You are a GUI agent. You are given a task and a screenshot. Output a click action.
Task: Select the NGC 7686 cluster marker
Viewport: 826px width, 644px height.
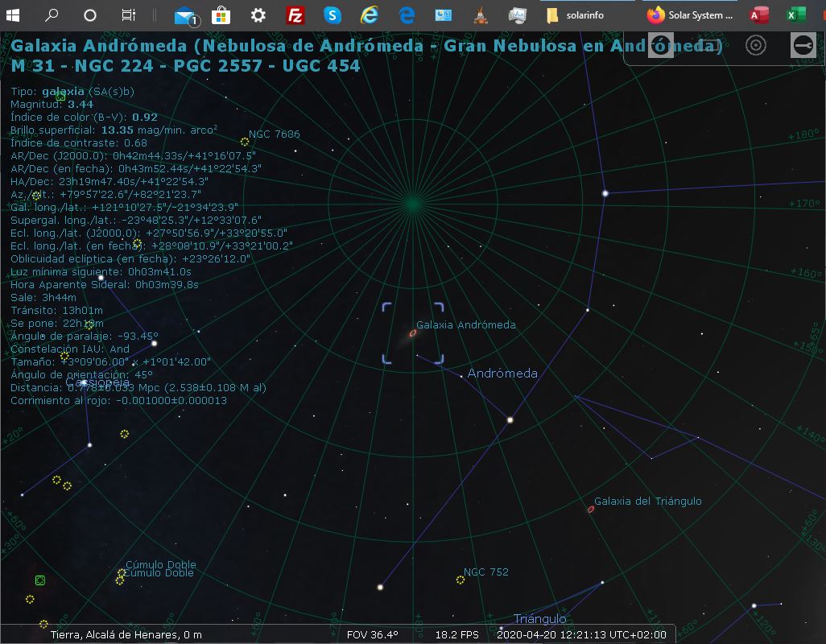[x=245, y=141]
